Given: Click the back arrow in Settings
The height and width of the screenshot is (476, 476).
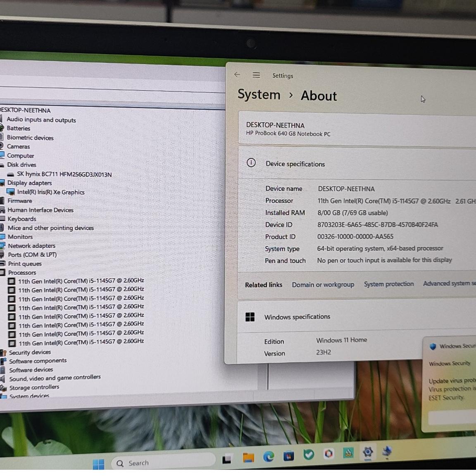Looking at the screenshot, I should (x=237, y=75).
